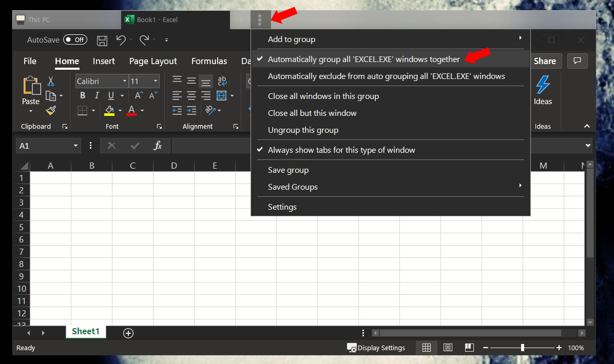Click the Share button
Screen dimensions: 614x364
pyautogui.click(x=545, y=61)
